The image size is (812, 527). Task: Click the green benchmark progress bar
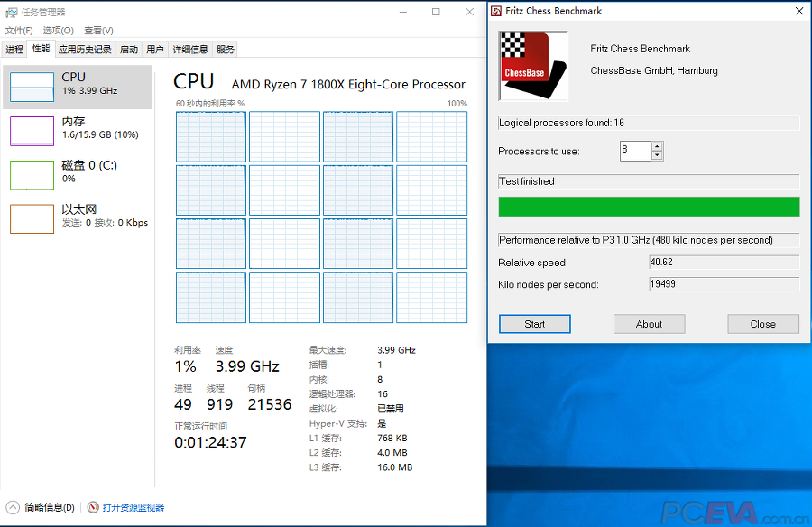(649, 207)
